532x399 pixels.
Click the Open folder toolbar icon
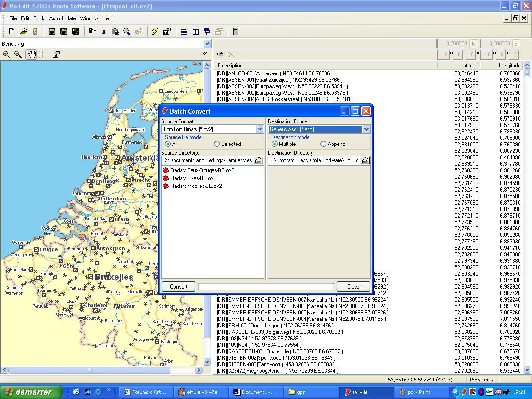[23, 31]
